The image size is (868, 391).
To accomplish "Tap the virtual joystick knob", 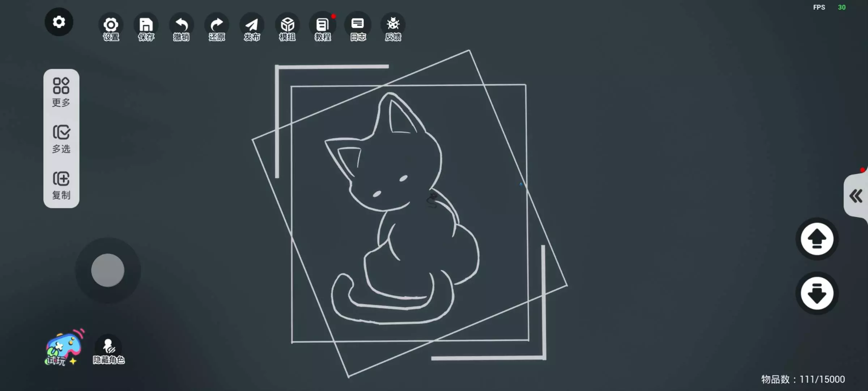I will point(108,270).
